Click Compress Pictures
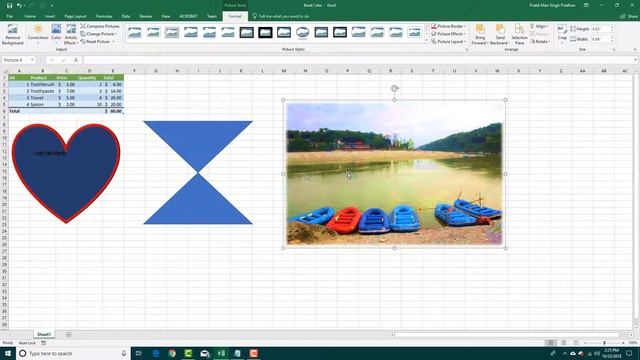 [100, 26]
